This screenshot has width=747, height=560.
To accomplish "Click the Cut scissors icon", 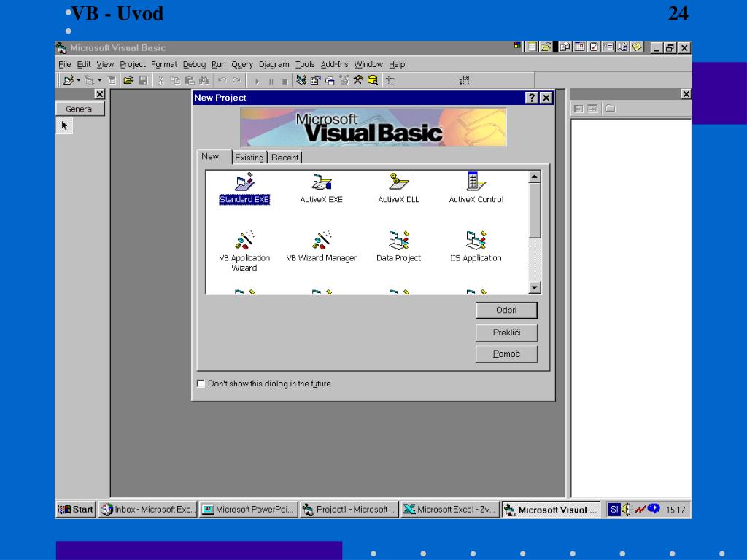I will pyautogui.click(x=160, y=80).
